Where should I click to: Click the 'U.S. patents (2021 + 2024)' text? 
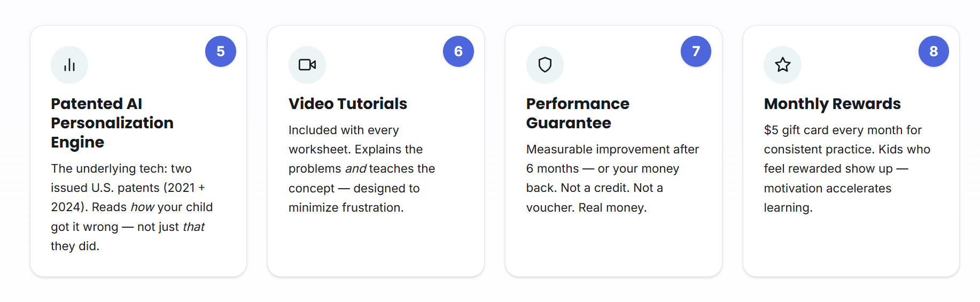tap(128, 198)
